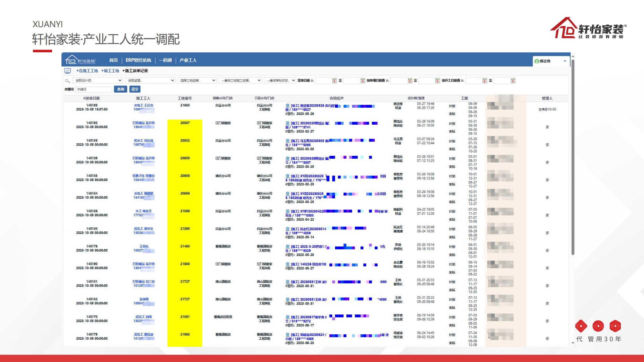
Task: Open 一码通 menu item
Action: click(x=166, y=60)
